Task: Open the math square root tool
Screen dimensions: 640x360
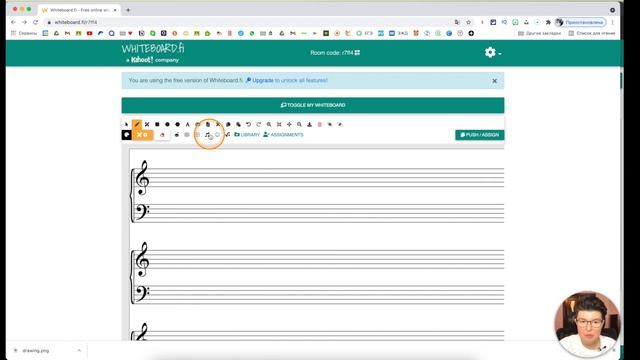Action: tap(227, 135)
